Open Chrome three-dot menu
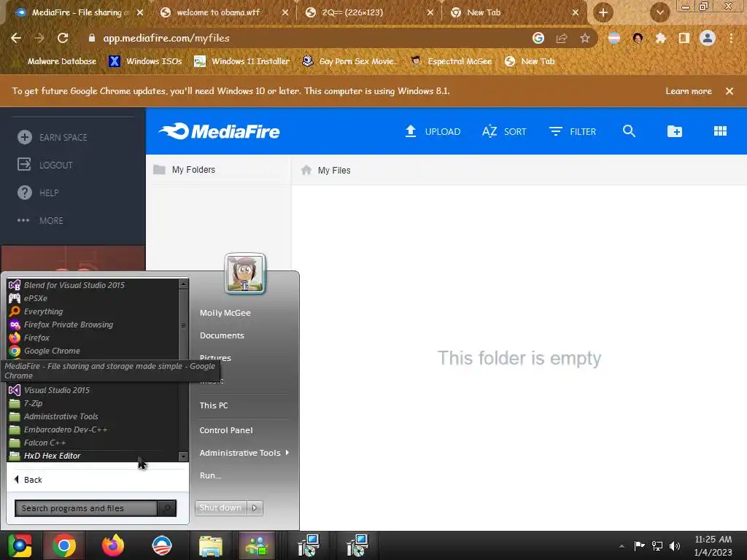 tap(731, 38)
